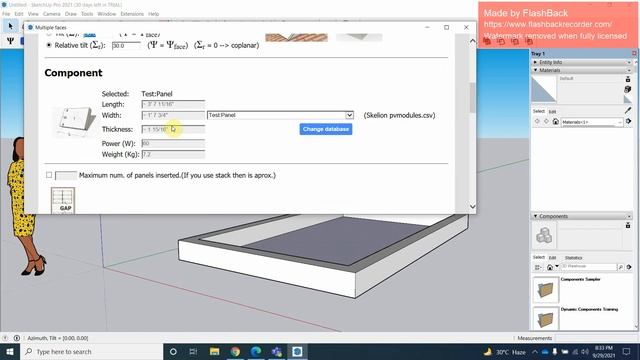Screen dimensions: 640x360
Task: Open Cortana circle on taskbar
Action: click(173, 351)
